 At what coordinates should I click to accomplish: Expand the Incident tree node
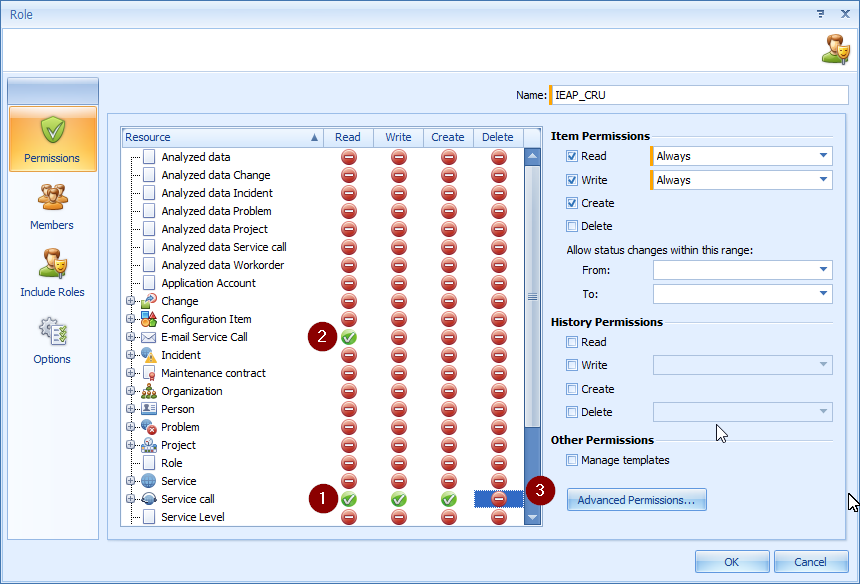coord(131,355)
